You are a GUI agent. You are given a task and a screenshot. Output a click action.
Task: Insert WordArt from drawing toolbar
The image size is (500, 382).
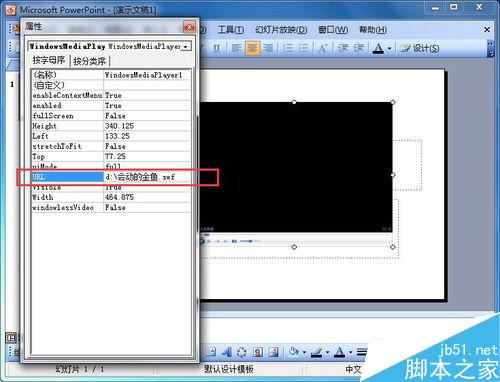(226, 352)
